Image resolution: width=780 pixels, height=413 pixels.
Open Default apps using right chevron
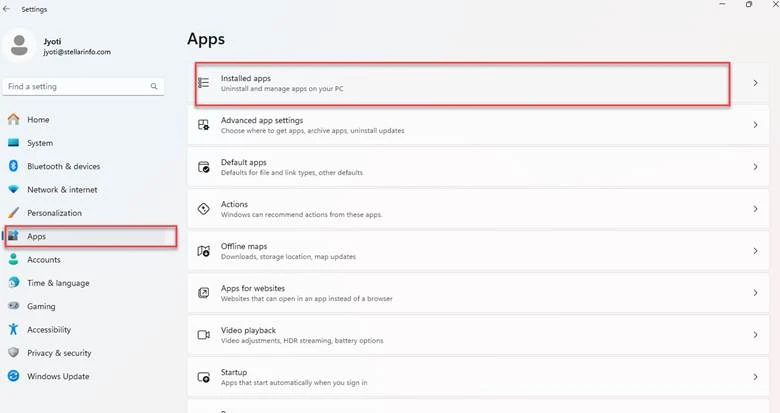click(755, 167)
